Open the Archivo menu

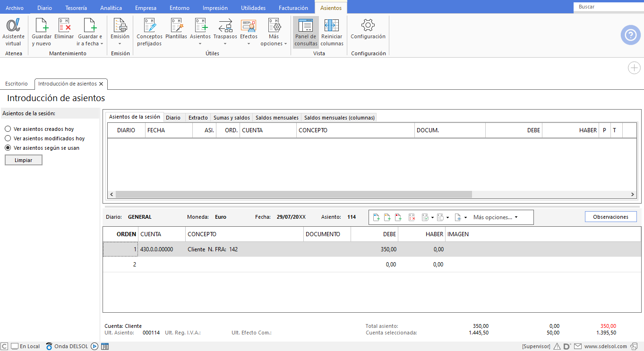pyautogui.click(x=15, y=8)
